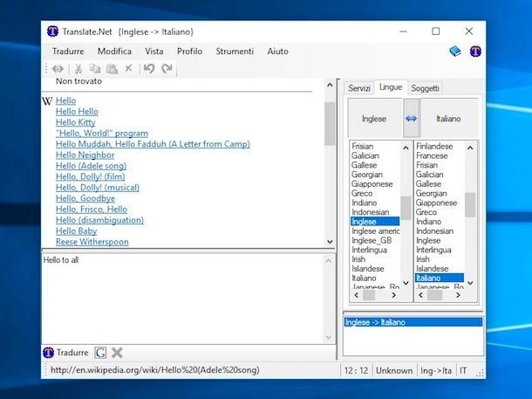Switch to the Servizi tab

click(x=359, y=88)
